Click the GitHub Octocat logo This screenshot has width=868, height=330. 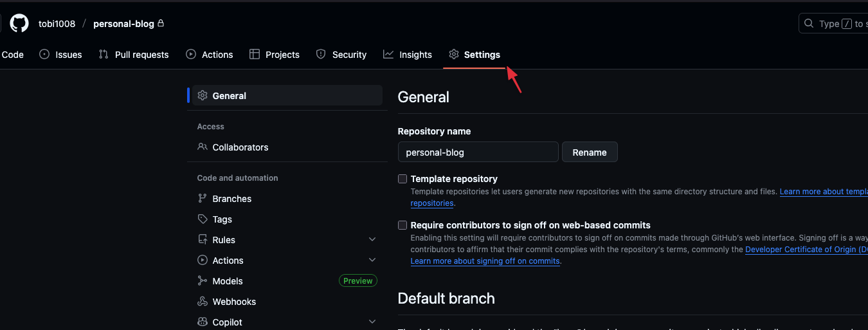[x=19, y=24]
